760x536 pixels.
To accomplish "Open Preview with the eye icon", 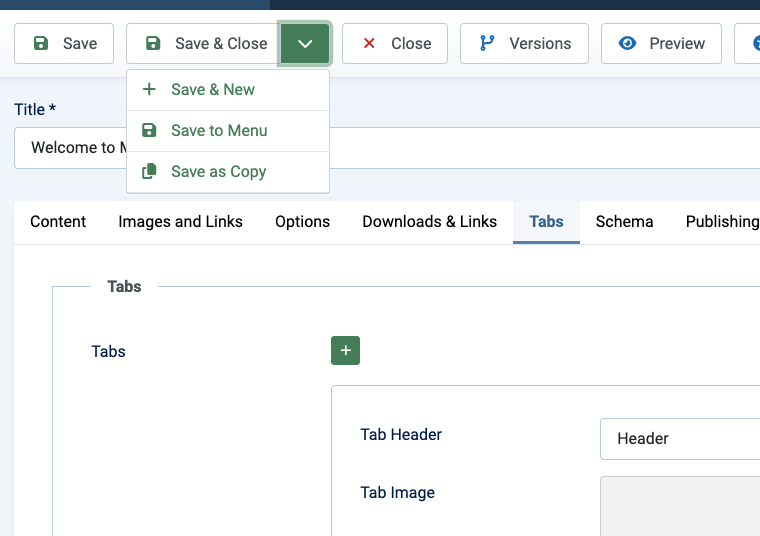I will click(x=661, y=44).
